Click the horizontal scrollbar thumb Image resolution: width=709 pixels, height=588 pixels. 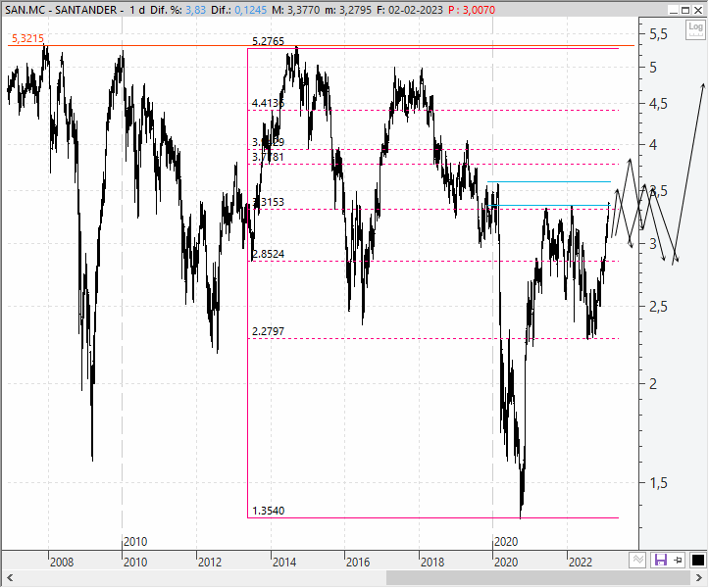click(538, 577)
